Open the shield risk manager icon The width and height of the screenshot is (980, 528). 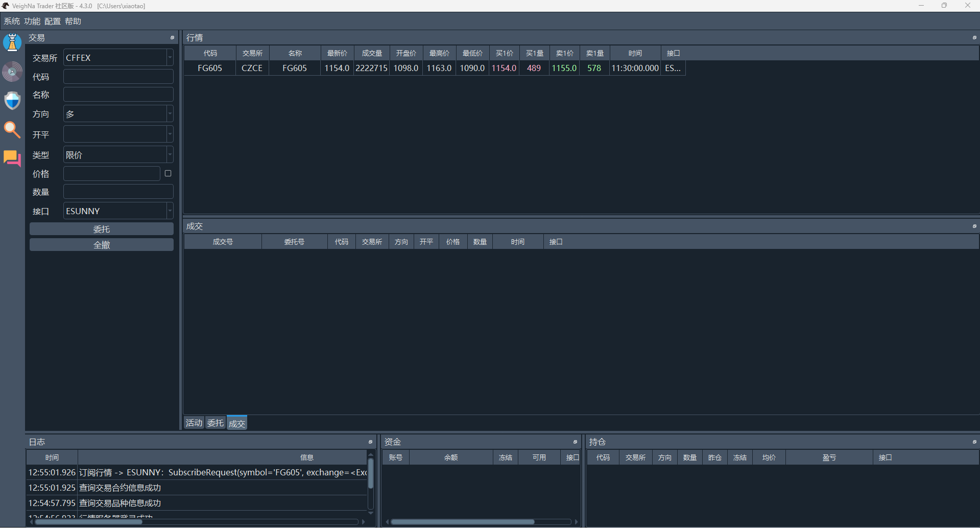[12, 101]
